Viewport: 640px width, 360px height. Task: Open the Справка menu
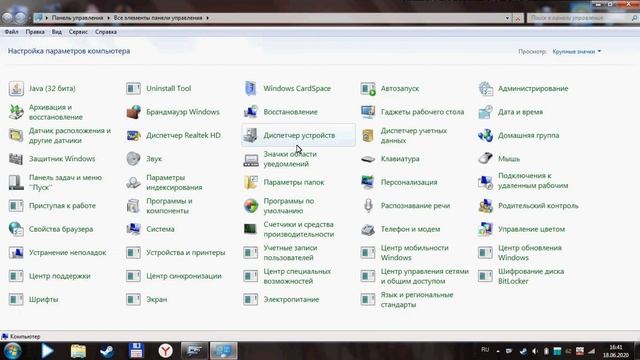106,32
